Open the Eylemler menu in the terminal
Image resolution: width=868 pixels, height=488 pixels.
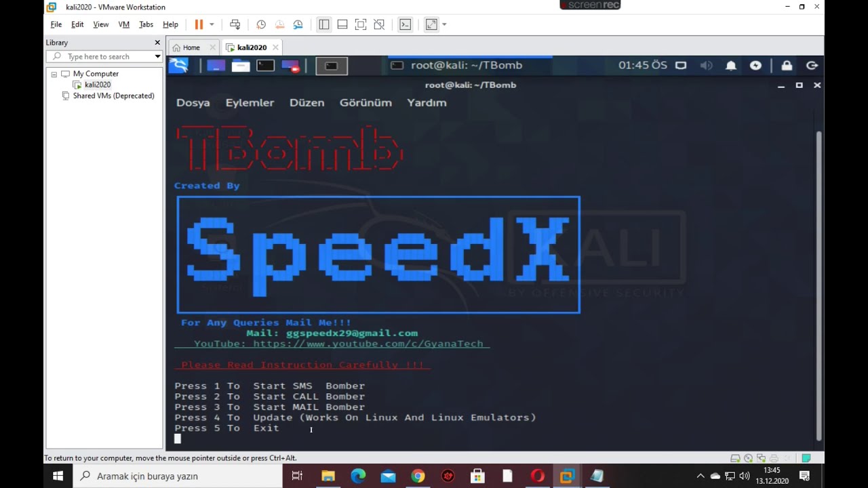point(250,102)
